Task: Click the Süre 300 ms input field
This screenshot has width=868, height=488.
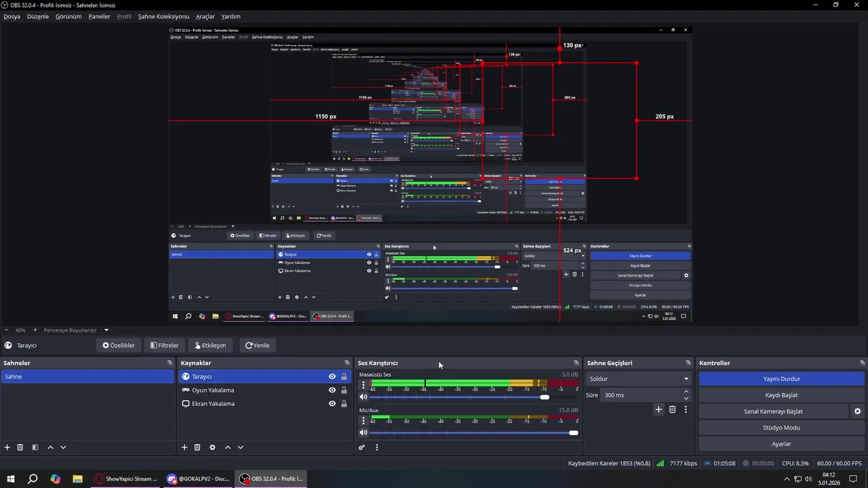Action: [x=642, y=395]
